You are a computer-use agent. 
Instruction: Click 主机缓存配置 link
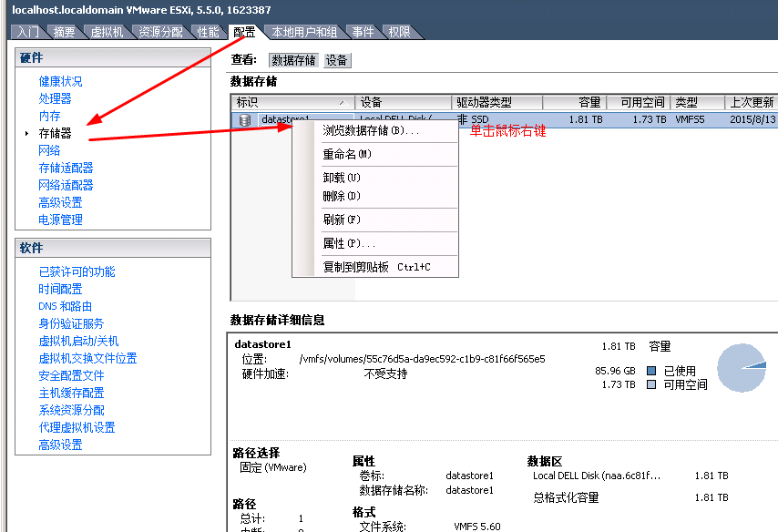pyautogui.click(x=71, y=393)
